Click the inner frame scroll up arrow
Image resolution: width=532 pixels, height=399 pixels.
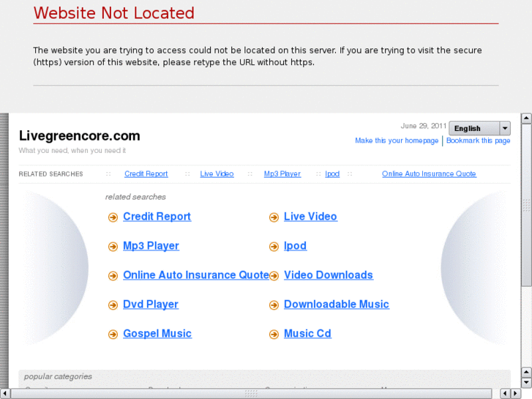pyautogui.click(x=526, y=118)
